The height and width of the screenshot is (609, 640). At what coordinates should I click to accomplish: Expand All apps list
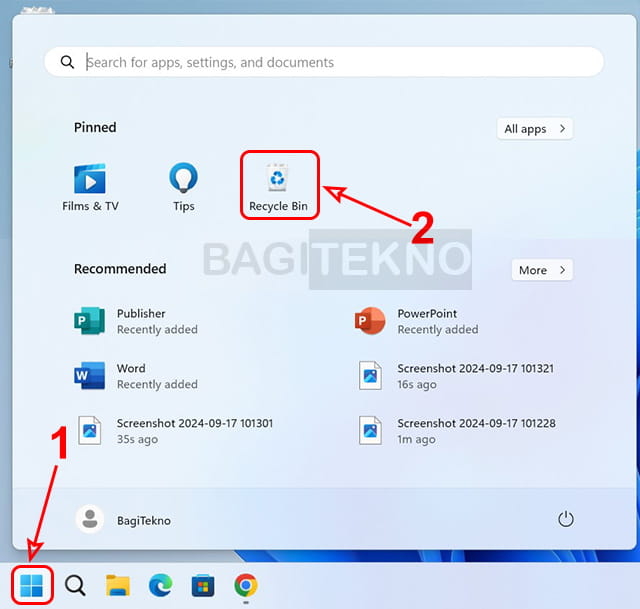tap(535, 129)
